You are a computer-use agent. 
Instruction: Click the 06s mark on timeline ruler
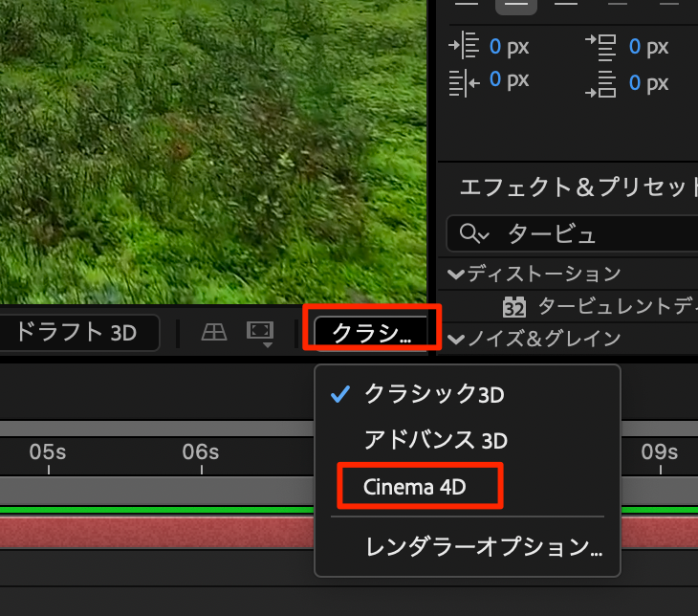pyautogui.click(x=201, y=457)
